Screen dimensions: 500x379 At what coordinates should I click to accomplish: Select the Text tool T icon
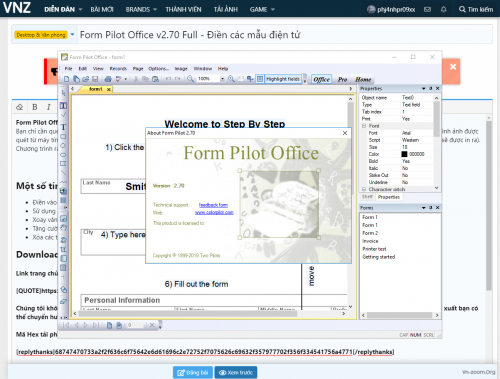coord(63,127)
